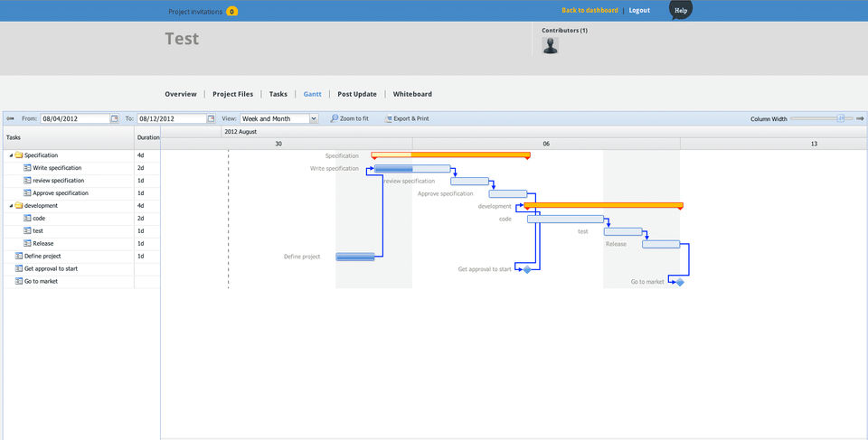Click the contributor avatar
The height and width of the screenshot is (440, 868).
coord(551,45)
